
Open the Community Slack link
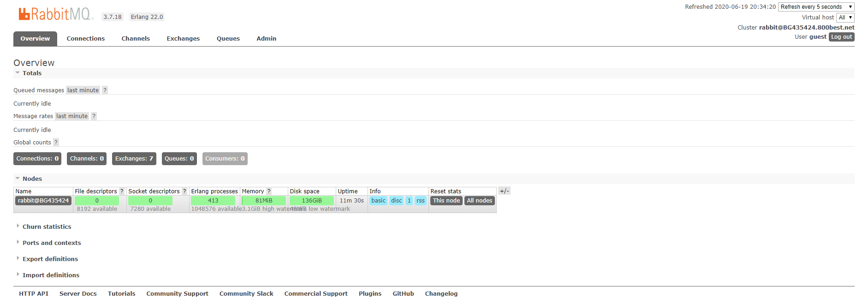click(x=246, y=293)
